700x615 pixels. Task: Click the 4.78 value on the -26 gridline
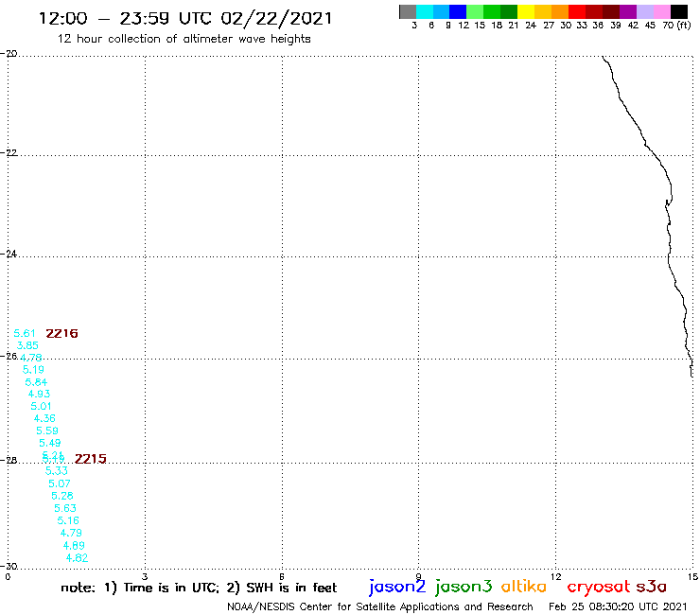(x=31, y=358)
